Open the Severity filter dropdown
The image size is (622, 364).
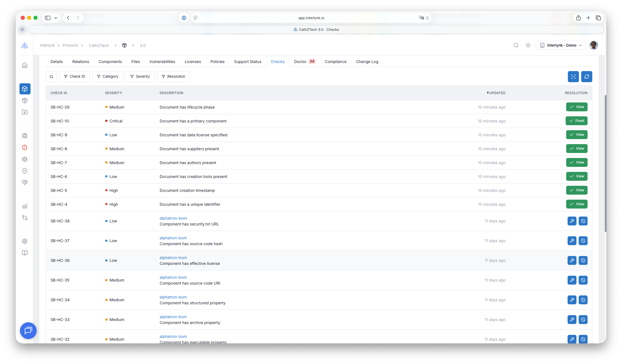[x=140, y=77]
